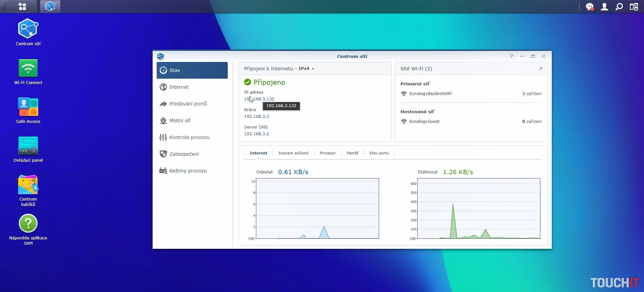Image resolution: width=644 pixels, height=292 pixels.
Task: Click the SynologyBezdrotWiFi primary network
Action: click(430, 94)
